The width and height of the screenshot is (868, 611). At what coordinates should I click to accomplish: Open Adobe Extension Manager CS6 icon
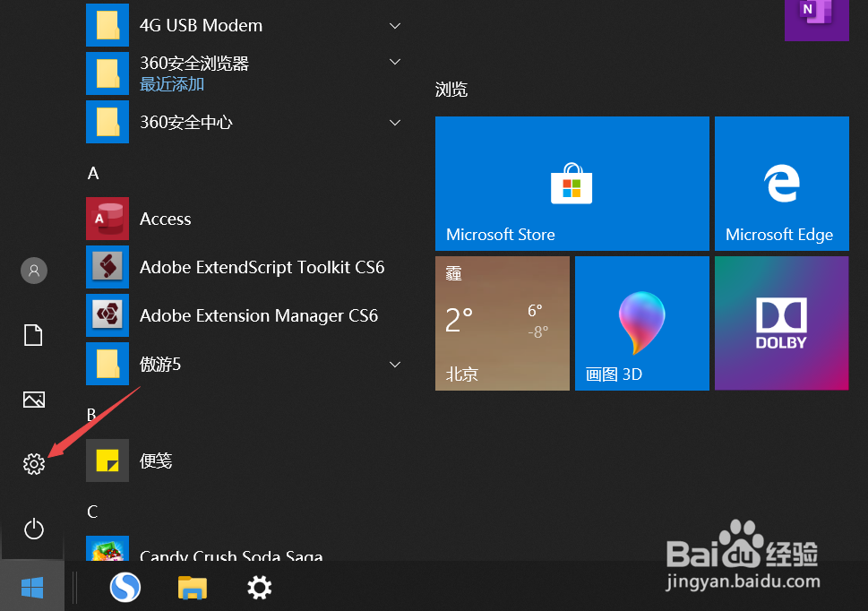107,315
